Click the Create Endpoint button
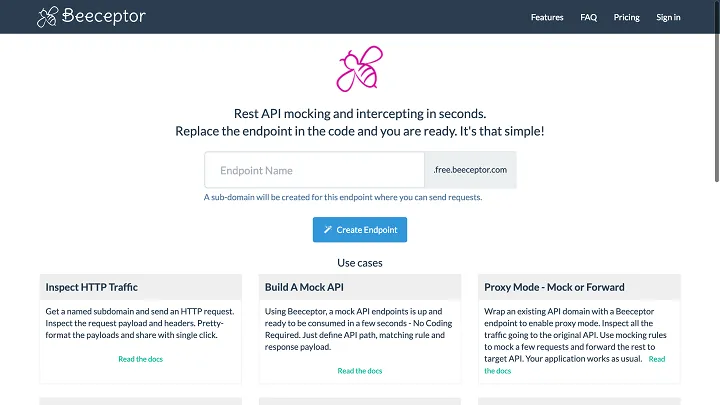 pos(360,230)
